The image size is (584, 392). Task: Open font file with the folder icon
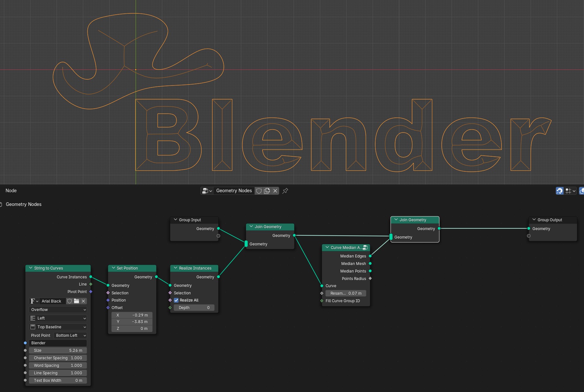(x=77, y=301)
